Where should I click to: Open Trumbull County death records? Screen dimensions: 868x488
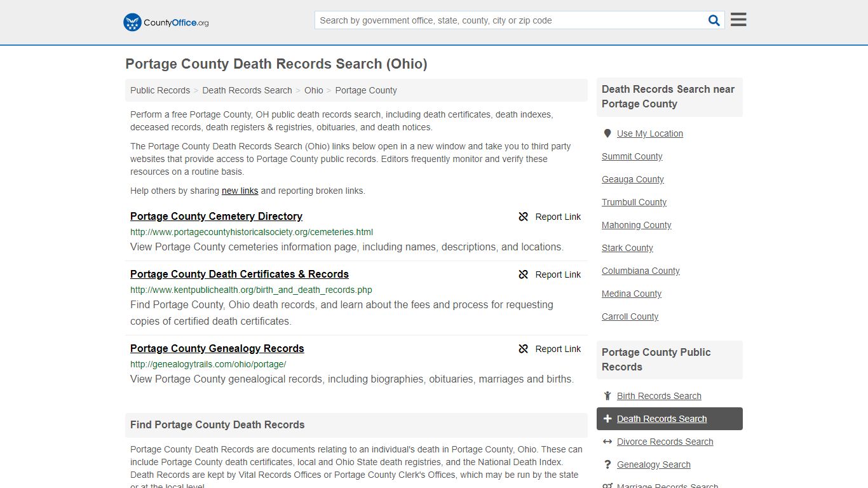634,202
